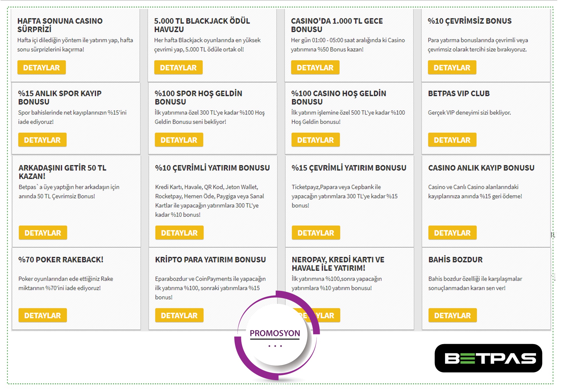View %15 Çevrimli Yatırım Bonusu details
This screenshot has height=392, width=561.
click(316, 233)
